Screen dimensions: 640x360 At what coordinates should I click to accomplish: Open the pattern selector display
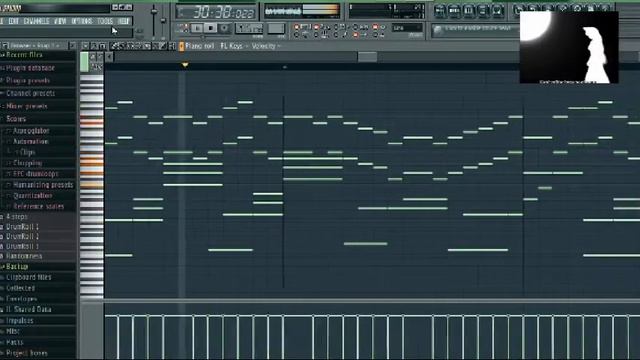[276, 28]
